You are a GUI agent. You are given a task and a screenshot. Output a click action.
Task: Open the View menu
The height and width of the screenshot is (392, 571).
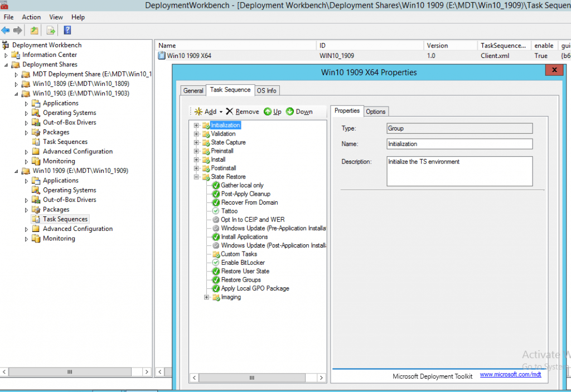tap(56, 17)
